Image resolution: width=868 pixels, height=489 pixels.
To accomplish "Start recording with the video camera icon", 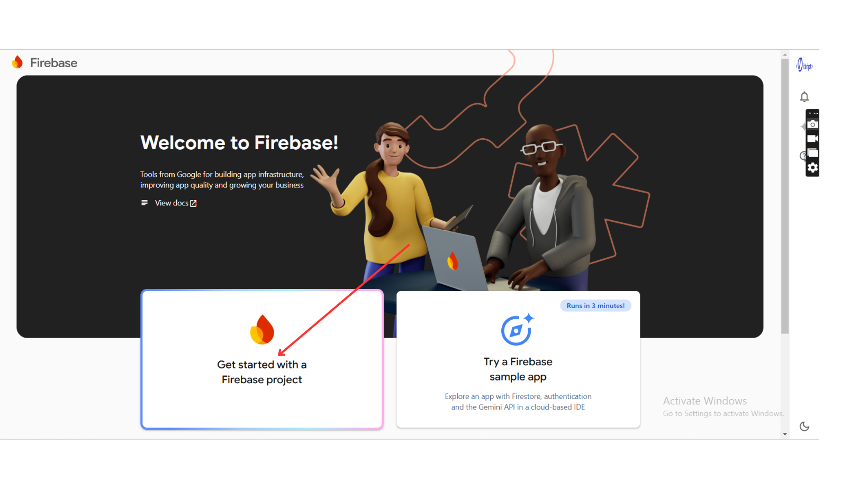I will (x=812, y=139).
